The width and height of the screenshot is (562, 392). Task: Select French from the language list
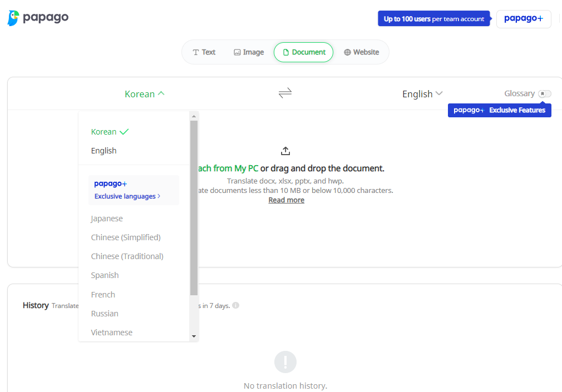click(x=103, y=295)
